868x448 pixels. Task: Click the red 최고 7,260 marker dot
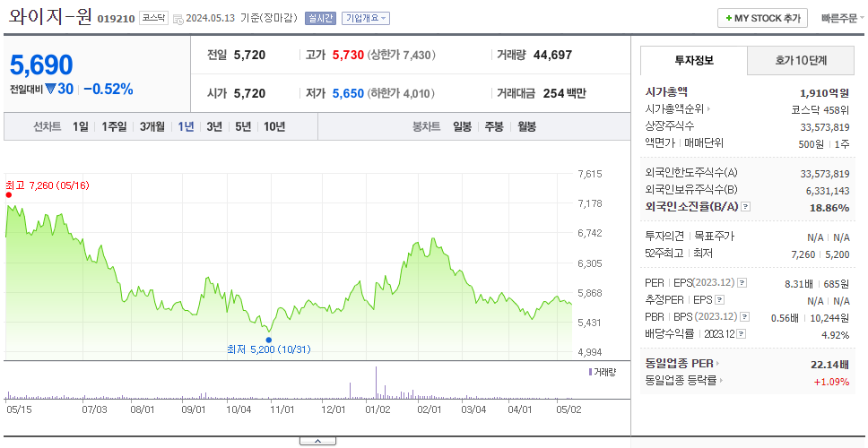[8, 194]
